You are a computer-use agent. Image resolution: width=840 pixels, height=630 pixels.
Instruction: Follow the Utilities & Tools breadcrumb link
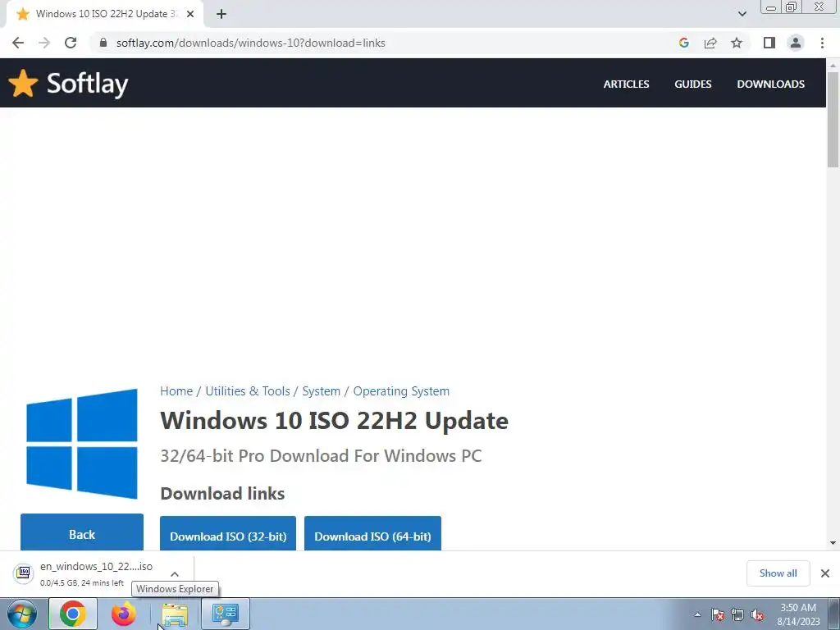pos(248,391)
